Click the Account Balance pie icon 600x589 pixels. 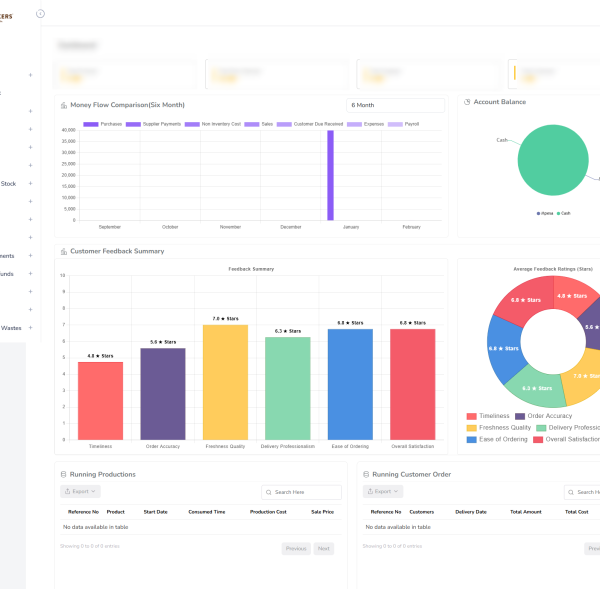click(x=467, y=102)
